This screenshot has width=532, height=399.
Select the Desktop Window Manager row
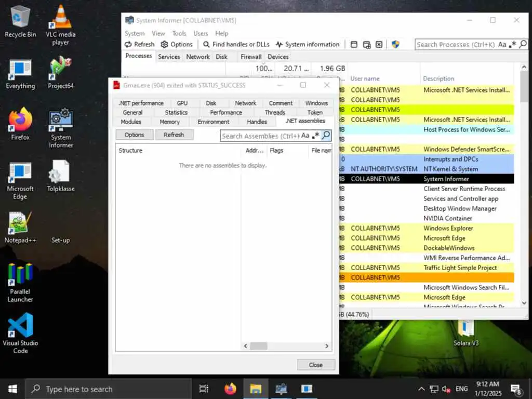[427, 209]
